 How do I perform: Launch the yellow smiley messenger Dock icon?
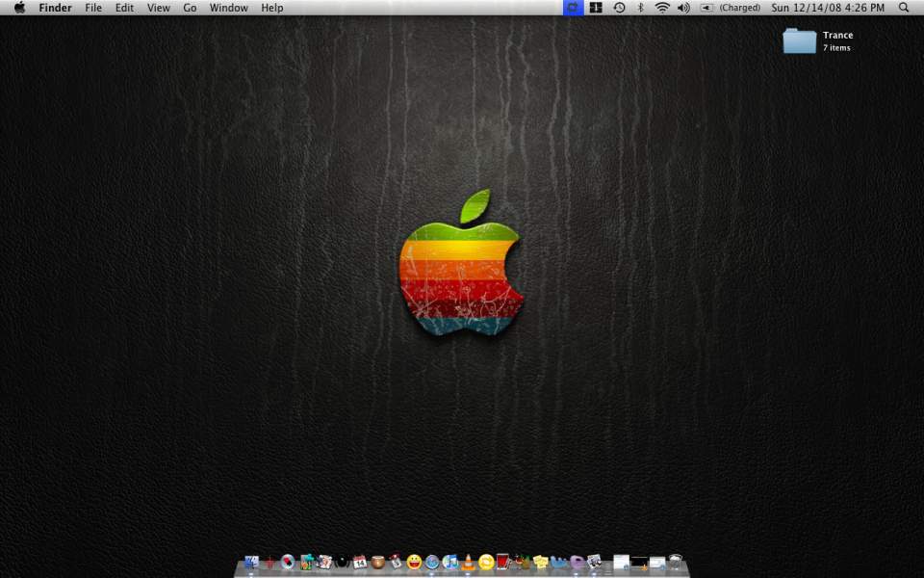click(414, 562)
